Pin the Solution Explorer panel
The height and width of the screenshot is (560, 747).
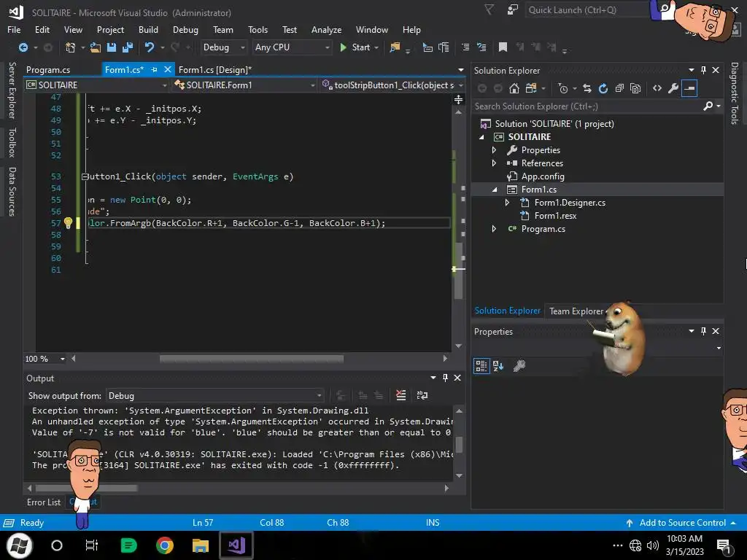tap(703, 70)
